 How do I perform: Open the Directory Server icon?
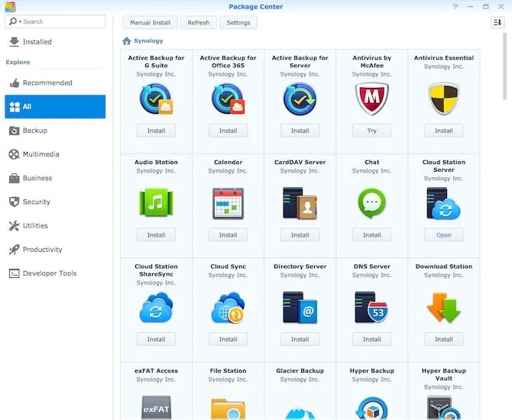coord(300,308)
